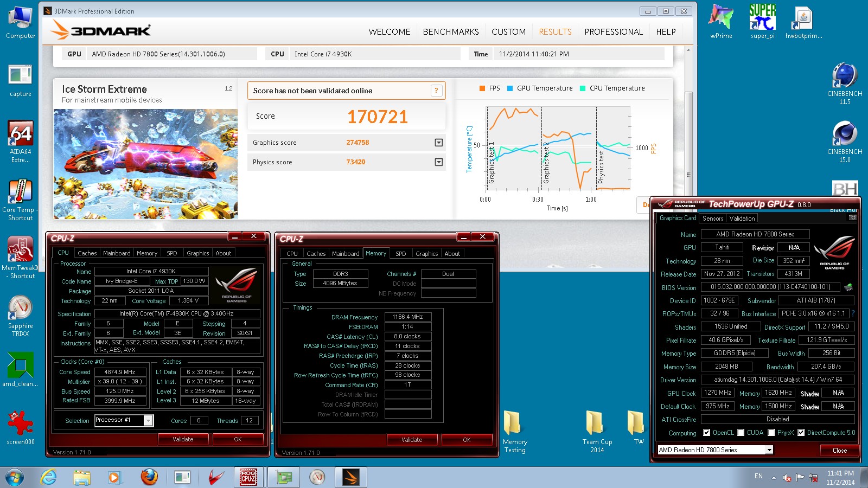Open the HELP tab in 3DMark

[666, 32]
